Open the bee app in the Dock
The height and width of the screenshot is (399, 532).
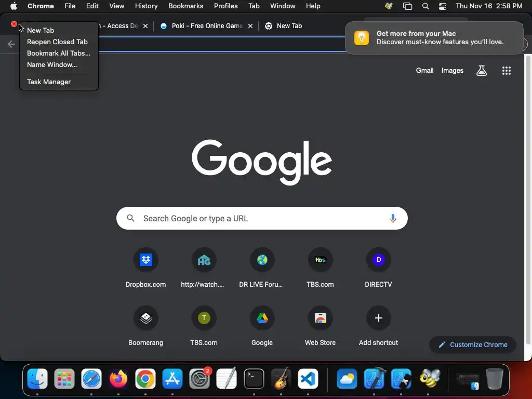pyautogui.click(x=430, y=378)
